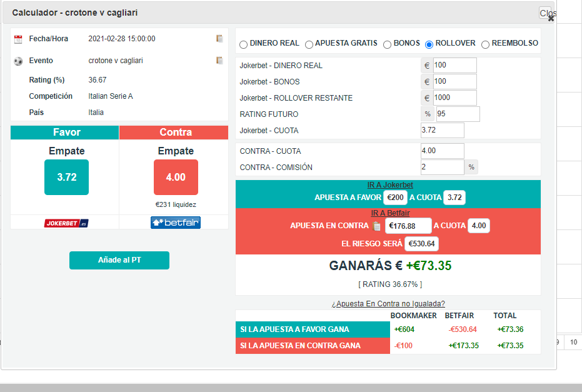Viewport: 582px width, 392px height.
Task: Select the BONOS radio option
Action: (387, 44)
